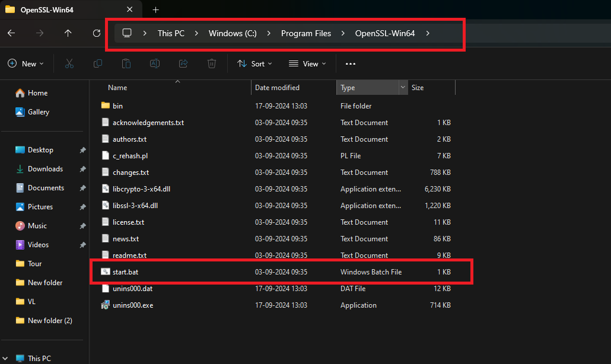Expand the New item dropdown

(26, 63)
